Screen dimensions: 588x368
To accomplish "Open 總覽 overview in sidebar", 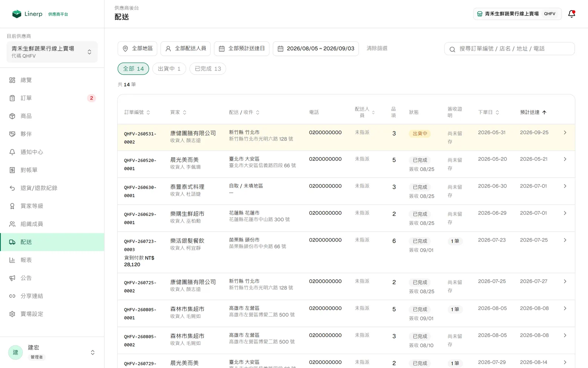I will pos(52,80).
